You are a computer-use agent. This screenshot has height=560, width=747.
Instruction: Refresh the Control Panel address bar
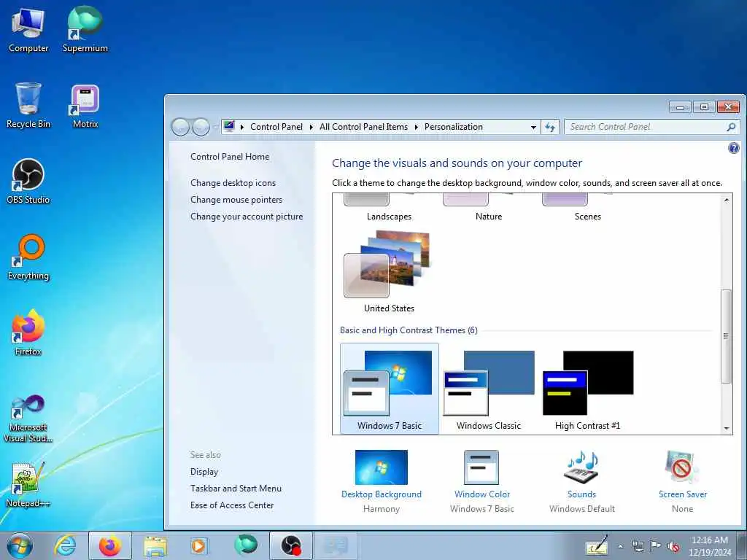(550, 127)
